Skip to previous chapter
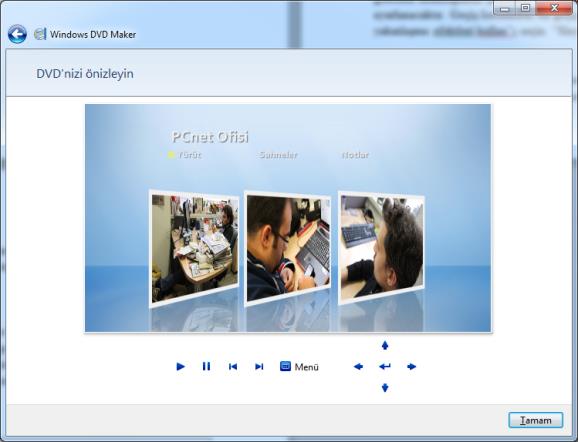578x442 pixels. 233,366
